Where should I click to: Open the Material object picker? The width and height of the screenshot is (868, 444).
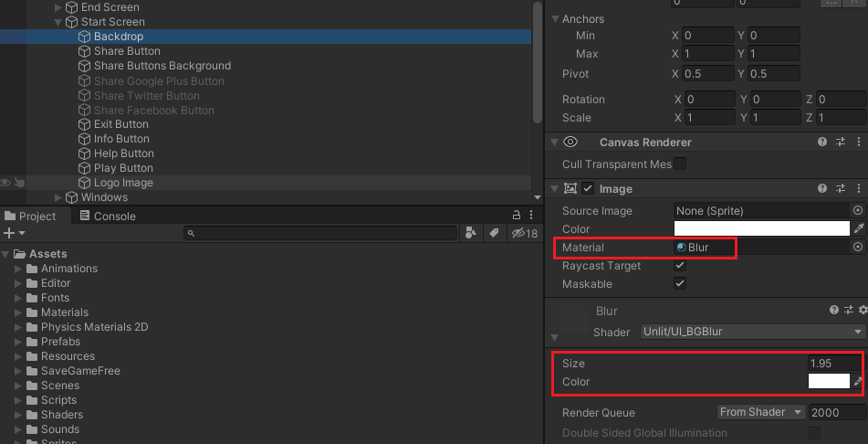pos(857,248)
